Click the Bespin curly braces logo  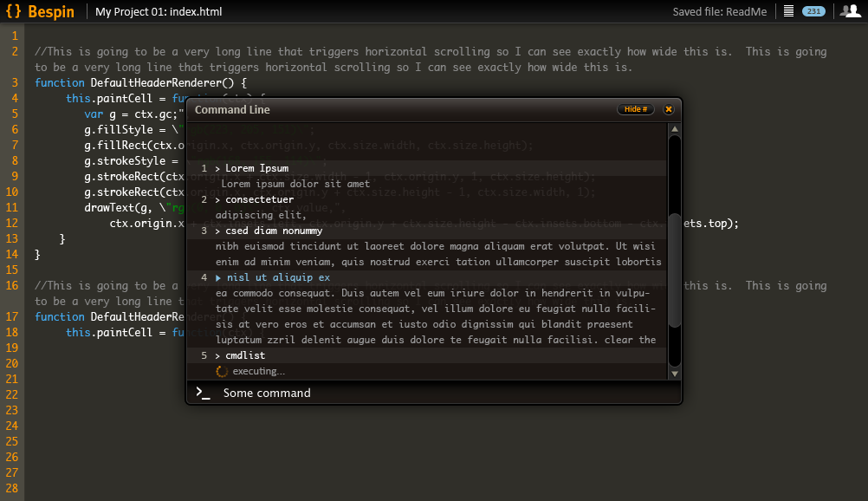[13, 11]
